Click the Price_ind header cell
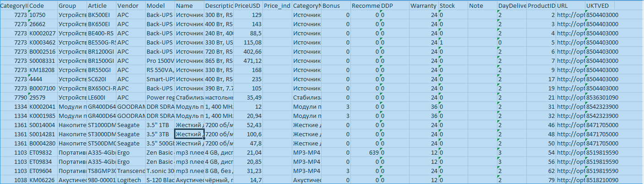644x184 pixels. point(278,6)
